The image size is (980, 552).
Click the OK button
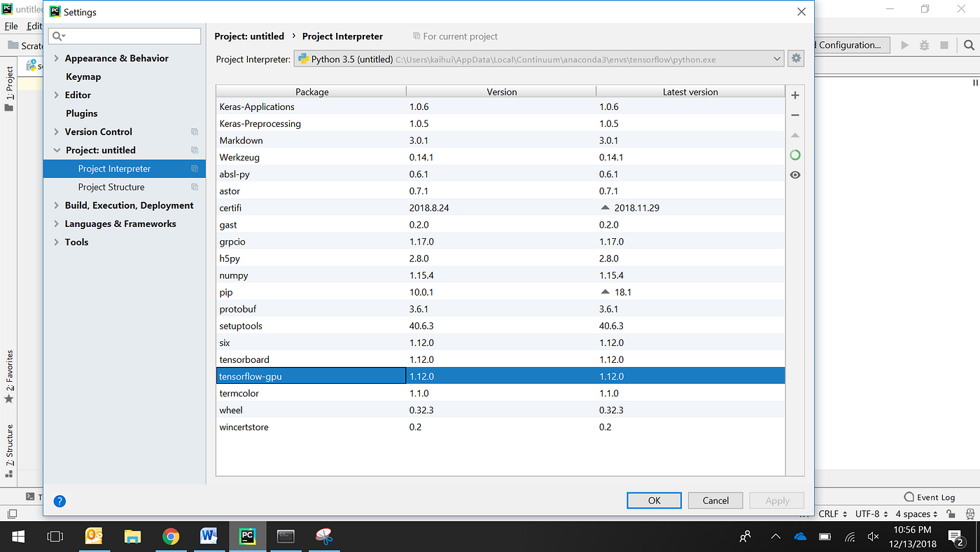(654, 500)
